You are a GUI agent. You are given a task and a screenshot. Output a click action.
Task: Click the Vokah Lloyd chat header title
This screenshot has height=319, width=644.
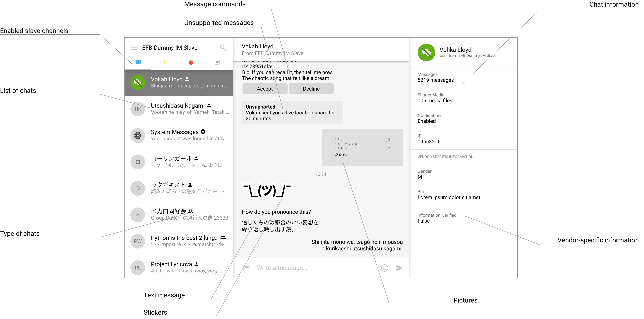pyautogui.click(x=258, y=46)
